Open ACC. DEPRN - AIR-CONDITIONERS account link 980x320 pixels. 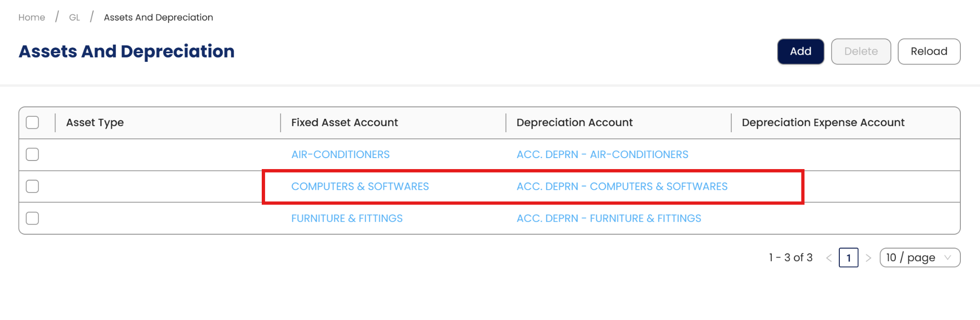coord(602,154)
